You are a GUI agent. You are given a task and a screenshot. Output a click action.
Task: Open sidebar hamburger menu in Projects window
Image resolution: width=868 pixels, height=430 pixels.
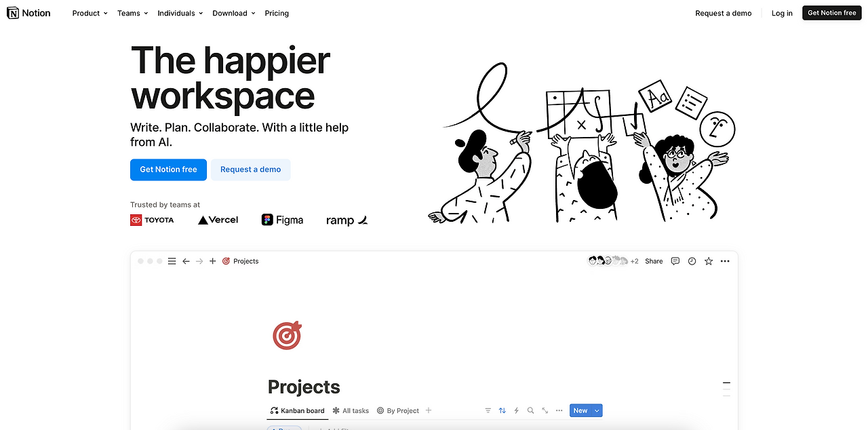click(x=172, y=261)
